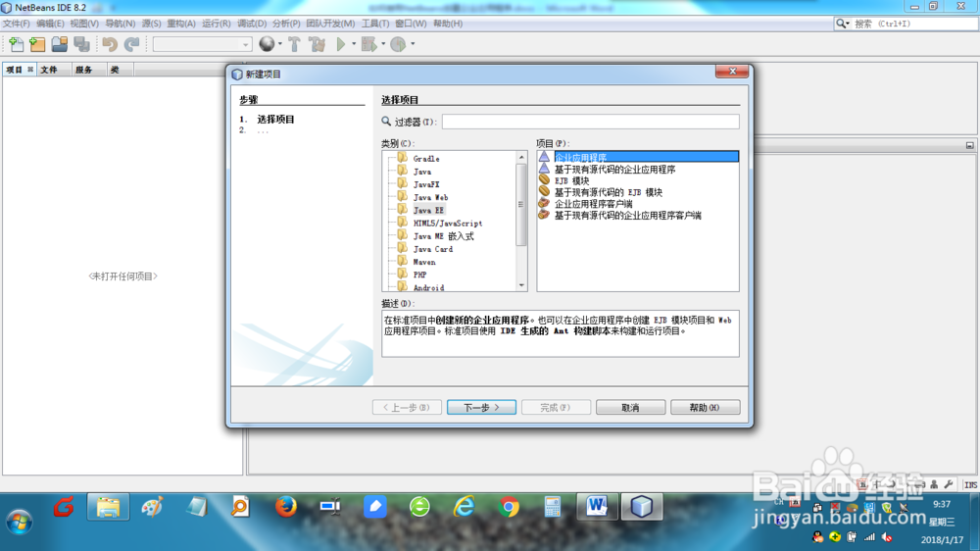Screen dimensions: 980x551
Task: Open the Debug Project dropdown arrow
Action: click(x=383, y=44)
